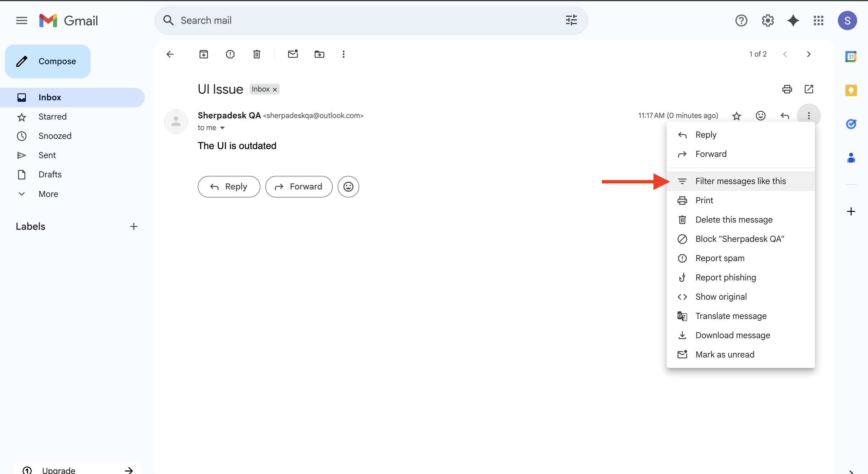Open message in new window icon
The height and width of the screenshot is (474, 868).
pyautogui.click(x=809, y=89)
